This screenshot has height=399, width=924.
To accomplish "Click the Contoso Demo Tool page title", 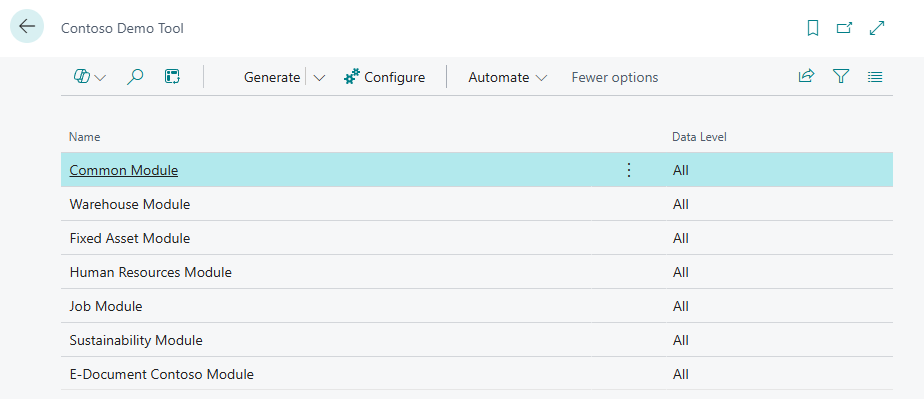I will pyautogui.click(x=123, y=28).
